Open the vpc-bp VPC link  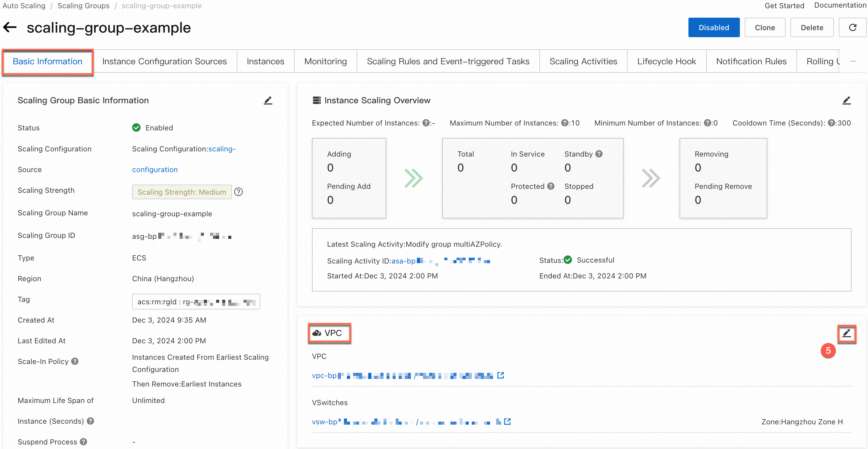point(403,376)
